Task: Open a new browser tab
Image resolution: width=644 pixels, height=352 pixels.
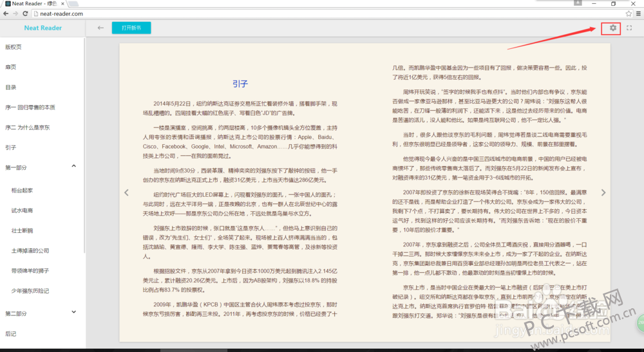Action: coord(74,4)
